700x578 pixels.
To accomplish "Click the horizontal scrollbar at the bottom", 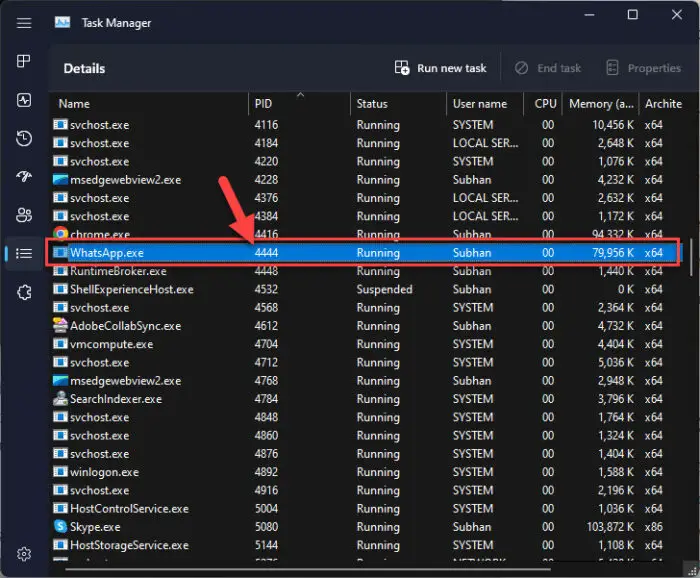I will tap(308, 569).
